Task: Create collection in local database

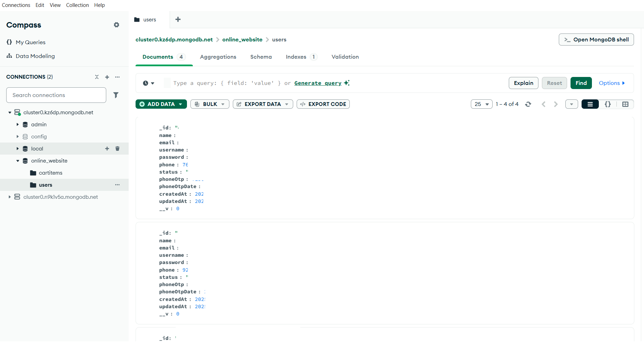Action: pos(107,148)
